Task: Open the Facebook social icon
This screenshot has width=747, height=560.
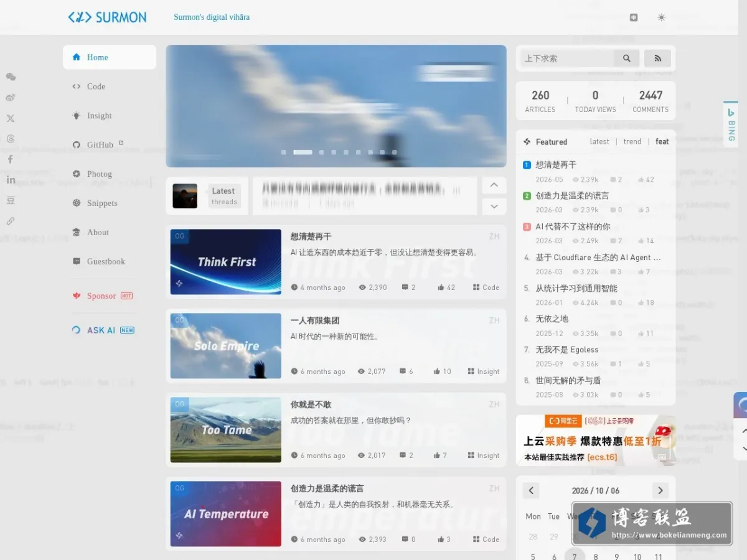Action: pyautogui.click(x=11, y=159)
